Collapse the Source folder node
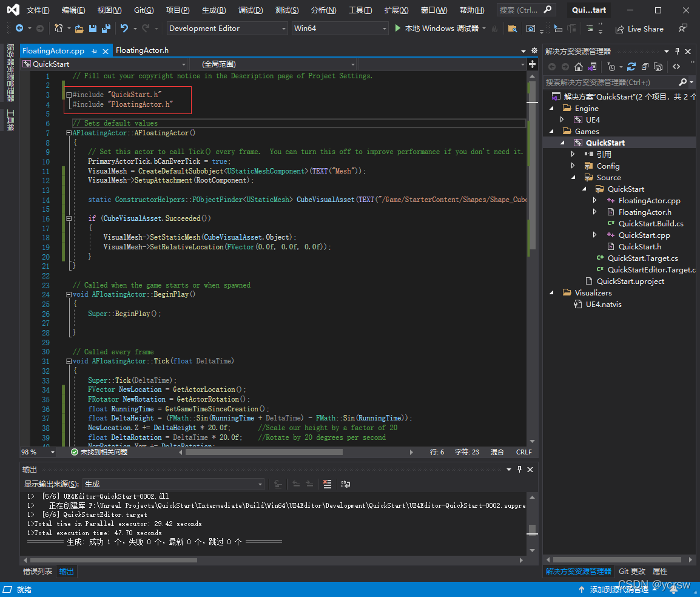 coord(573,178)
